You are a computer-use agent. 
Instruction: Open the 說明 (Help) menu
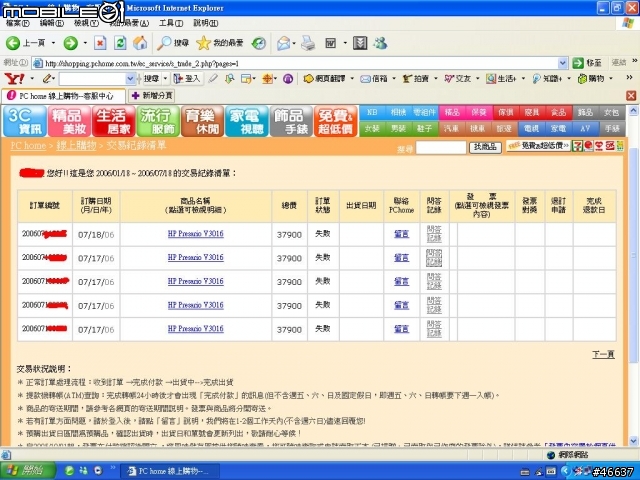pyautogui.click(x=205, y=23)
